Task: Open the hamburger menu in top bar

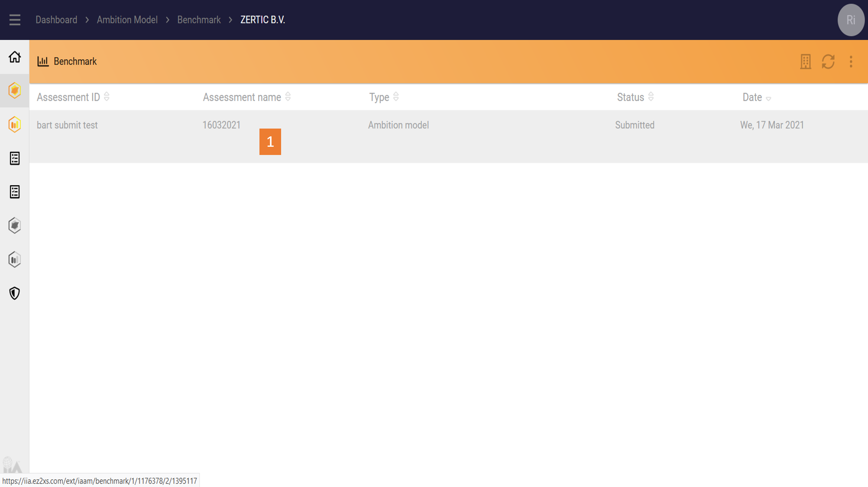Action: pos(15,20)
